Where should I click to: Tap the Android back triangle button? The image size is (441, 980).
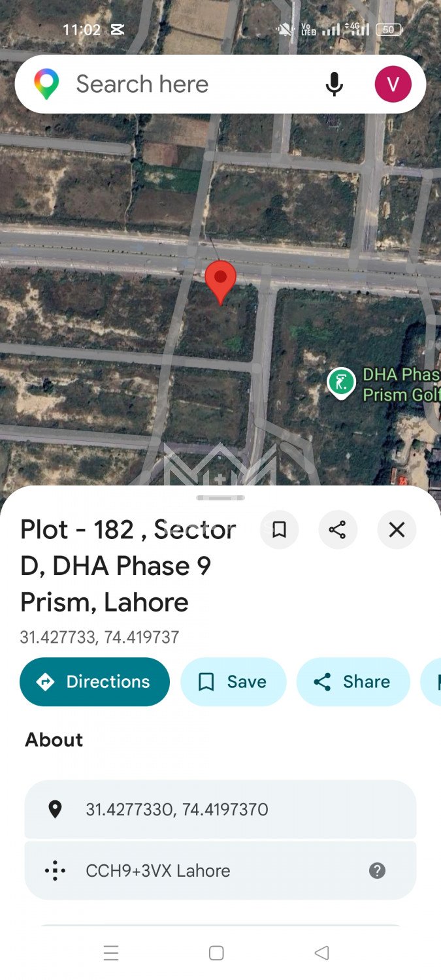(321, 953)
